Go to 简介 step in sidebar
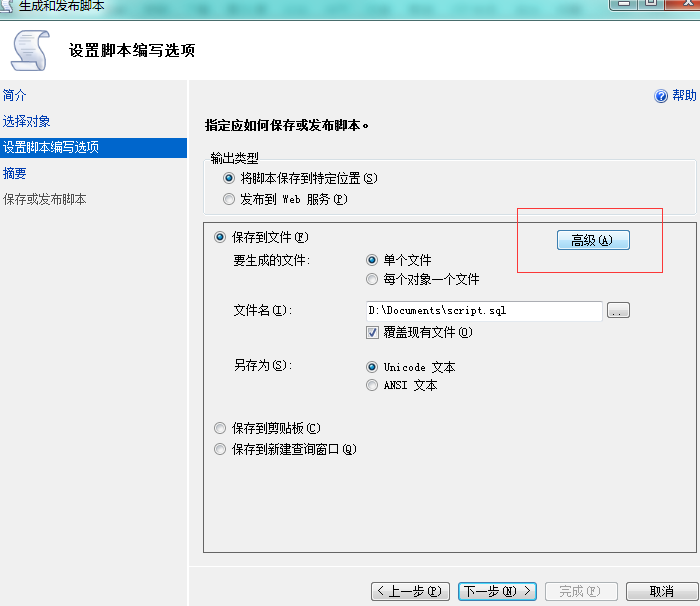The image size is (700, 606). [15, 95]
